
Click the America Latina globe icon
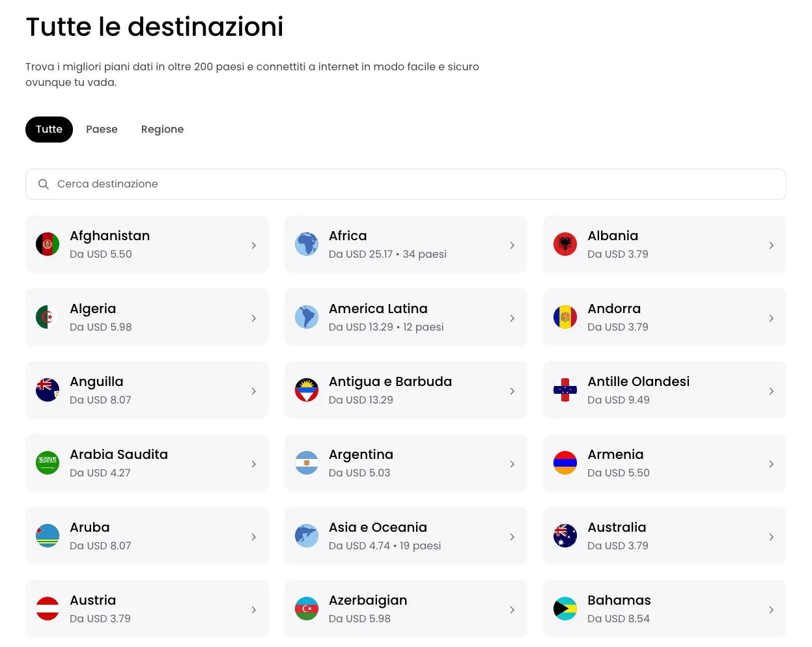(x=306, y=317)
